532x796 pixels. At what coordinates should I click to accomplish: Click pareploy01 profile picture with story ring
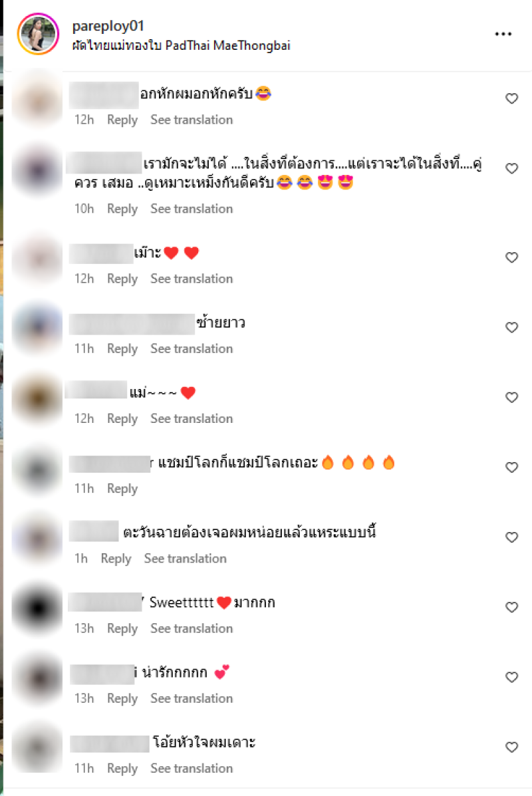tap(38, 34)
